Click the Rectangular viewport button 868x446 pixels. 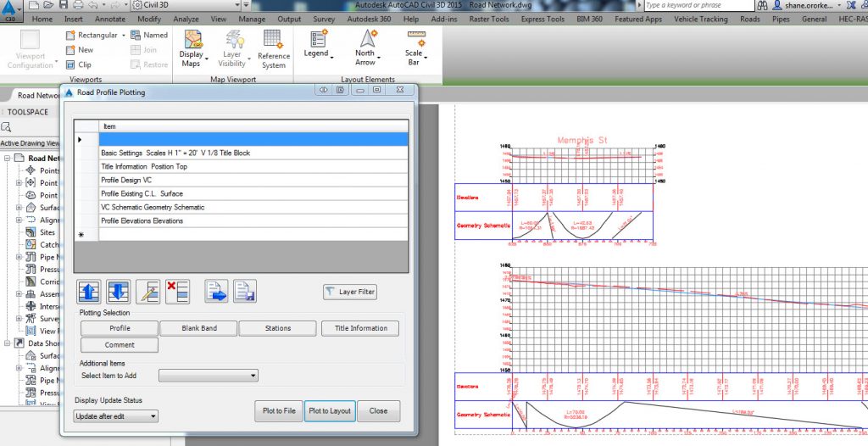coord(92,35)
